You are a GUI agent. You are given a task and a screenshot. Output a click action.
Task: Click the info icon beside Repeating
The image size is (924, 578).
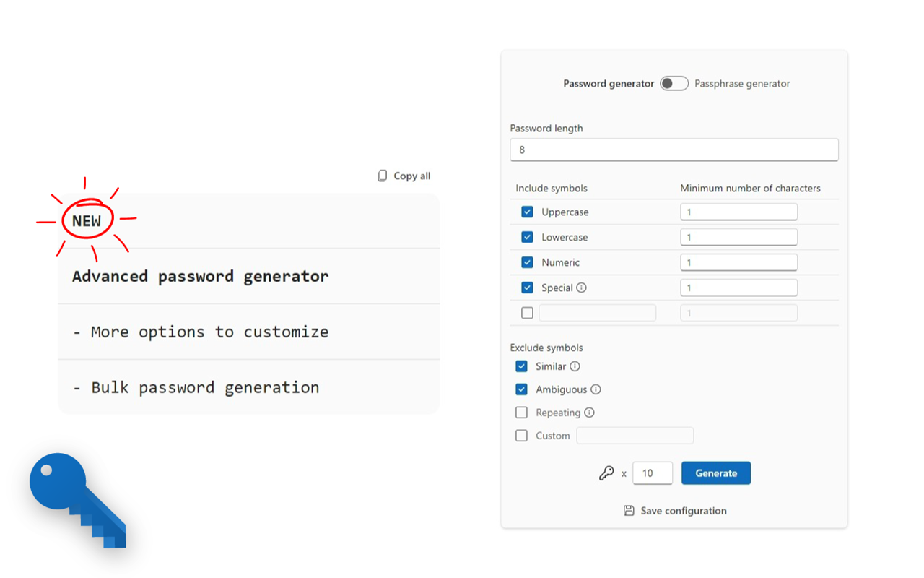point(589,413)
